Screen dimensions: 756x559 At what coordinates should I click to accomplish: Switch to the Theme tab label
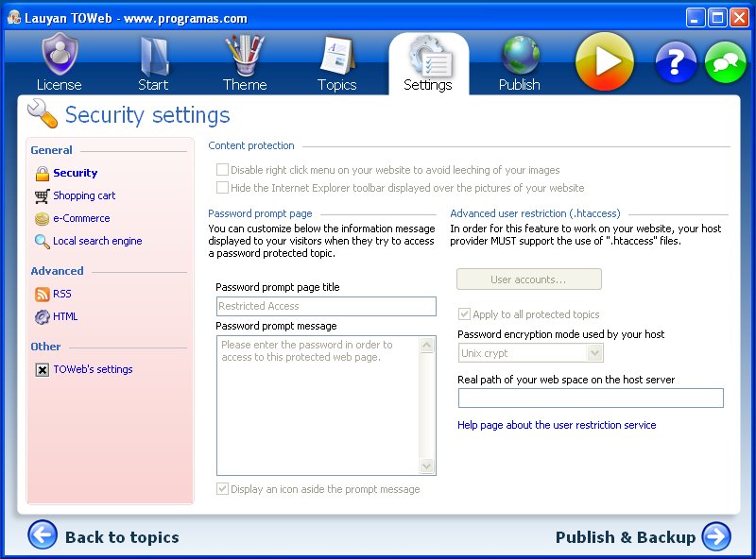(x=245, y=85)
